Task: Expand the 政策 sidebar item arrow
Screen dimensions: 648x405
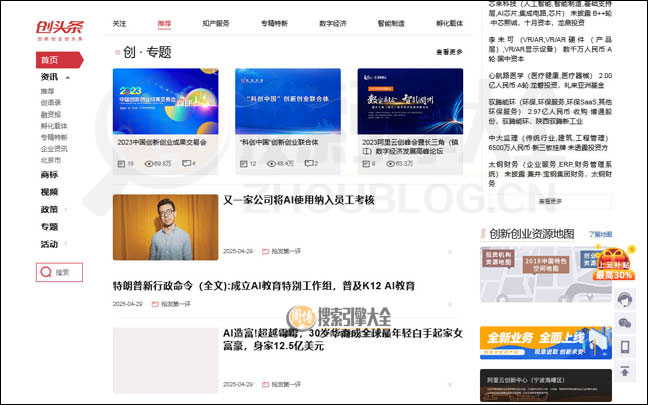Action: 66,210
